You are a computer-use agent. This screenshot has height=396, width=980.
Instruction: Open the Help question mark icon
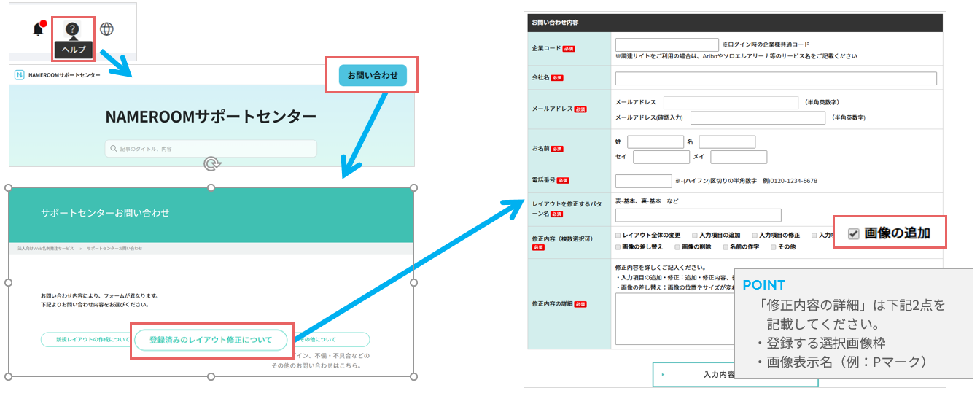point(72,29)
